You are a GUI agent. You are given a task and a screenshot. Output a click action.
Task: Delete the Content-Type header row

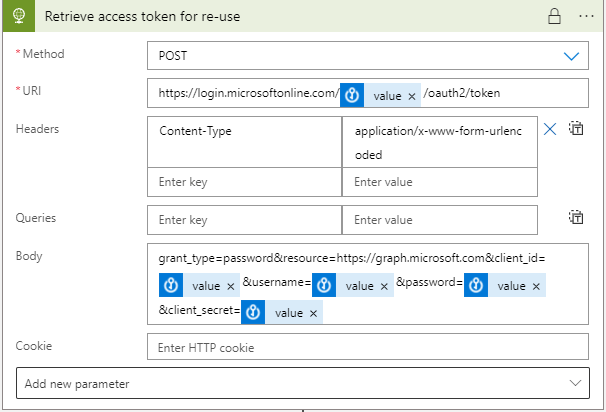(549, 128)
